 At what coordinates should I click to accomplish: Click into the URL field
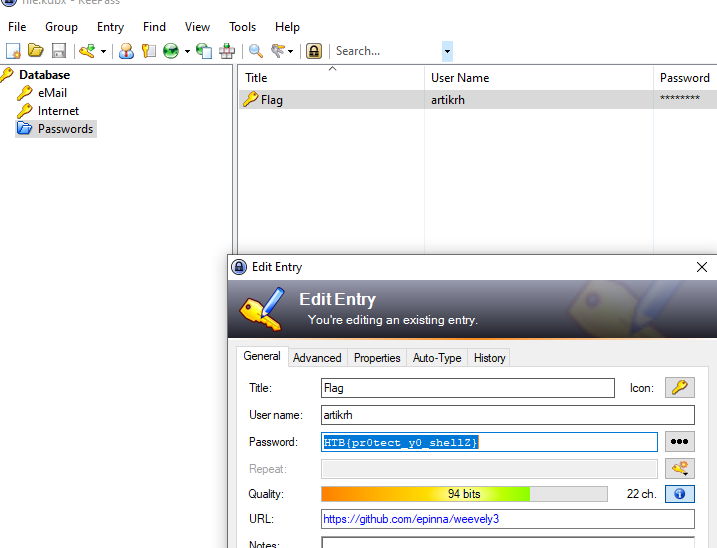coord(508,519)
